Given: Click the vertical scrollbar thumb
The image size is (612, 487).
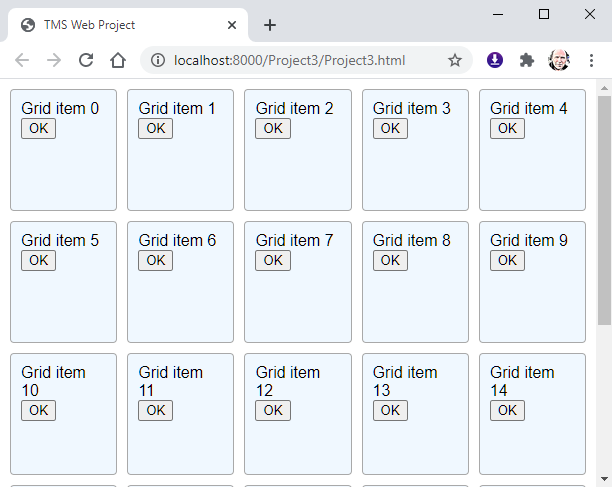Looking at the screenshot, I should [604, 210].
